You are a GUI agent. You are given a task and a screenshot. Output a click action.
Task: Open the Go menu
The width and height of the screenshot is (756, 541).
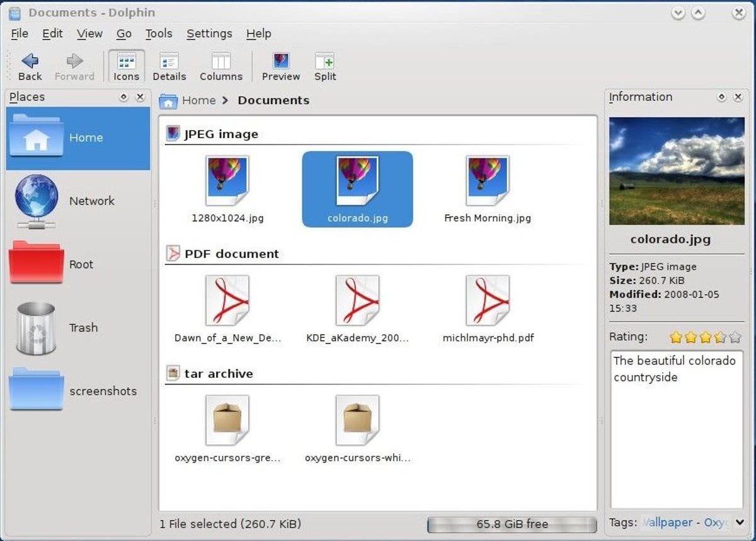pos(124,33)
